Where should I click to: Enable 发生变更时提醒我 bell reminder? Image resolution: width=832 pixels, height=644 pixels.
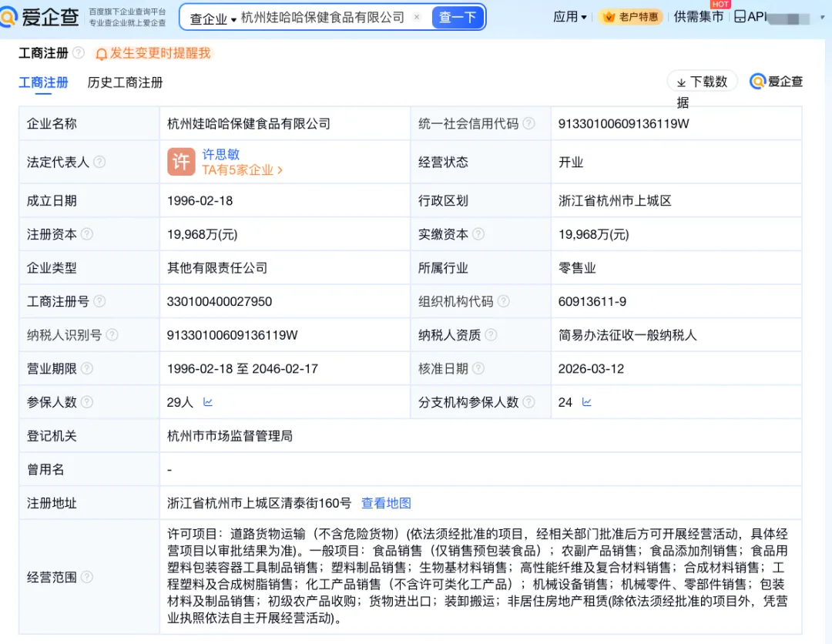(x=153, y=53)
